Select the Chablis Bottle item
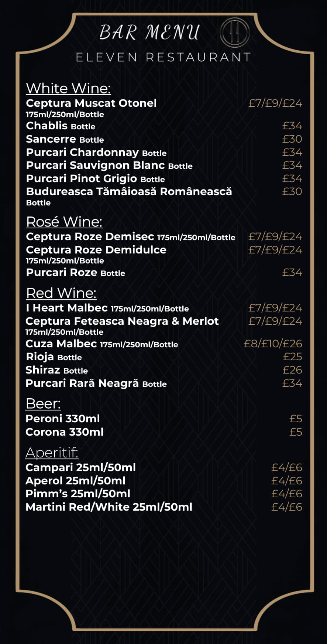Screen dimensions: 327x644 click(x=61, y=126)
